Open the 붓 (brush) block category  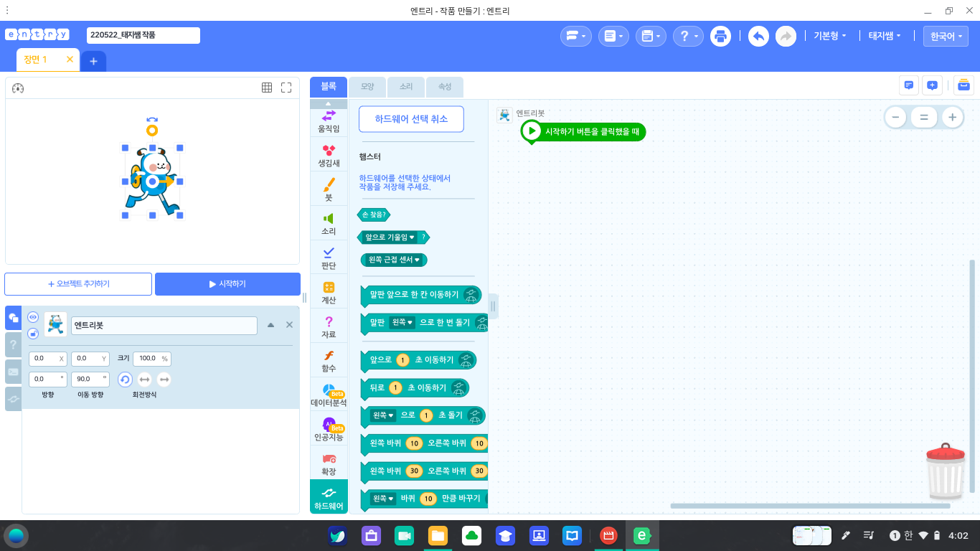[329, 189]
